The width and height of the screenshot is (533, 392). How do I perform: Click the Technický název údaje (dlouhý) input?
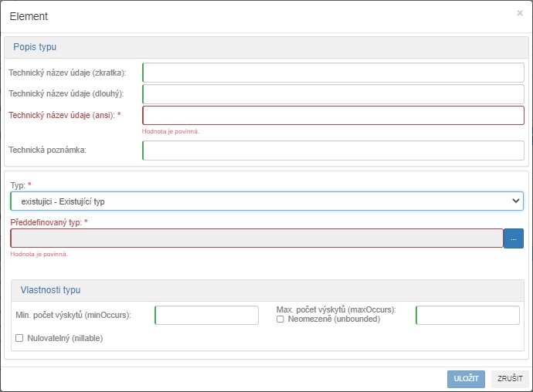coord(333,94)
